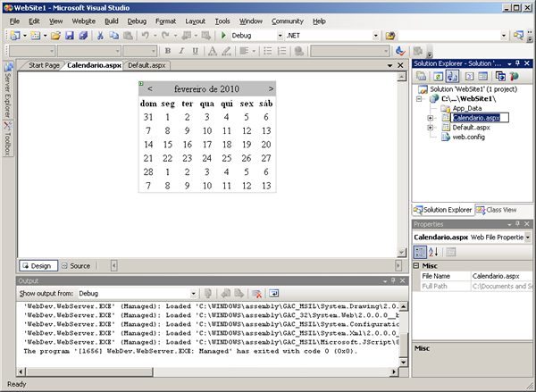Refresh the Solution Explorer
Image resolution: width=536 pixels, height=392 pixels.
(x=439, y=76)
